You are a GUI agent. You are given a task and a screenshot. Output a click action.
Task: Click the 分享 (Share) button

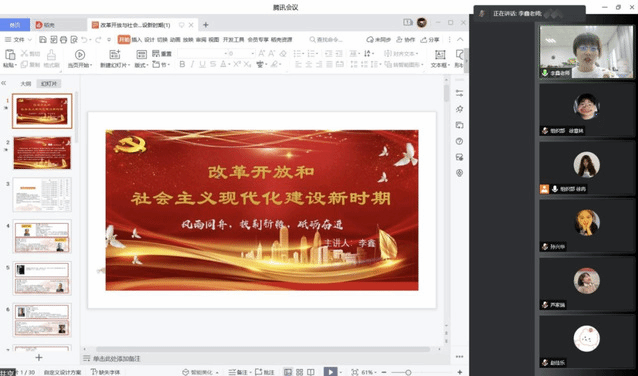430,39
